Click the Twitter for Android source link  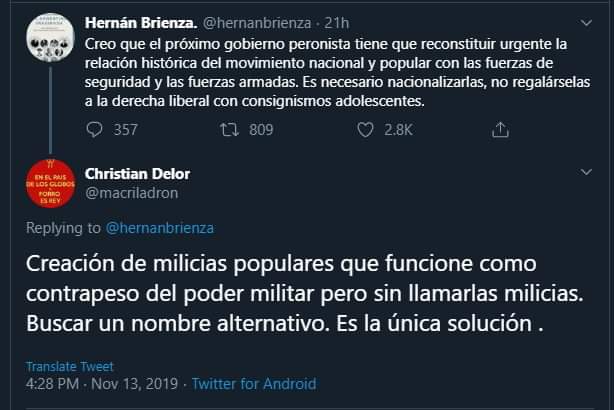click(x=254, y=383)
